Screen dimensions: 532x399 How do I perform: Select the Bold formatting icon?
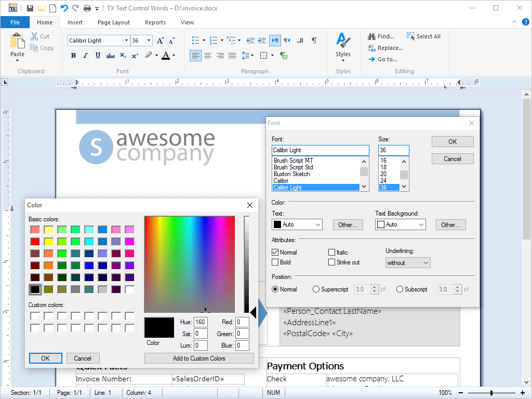(73, 55)
